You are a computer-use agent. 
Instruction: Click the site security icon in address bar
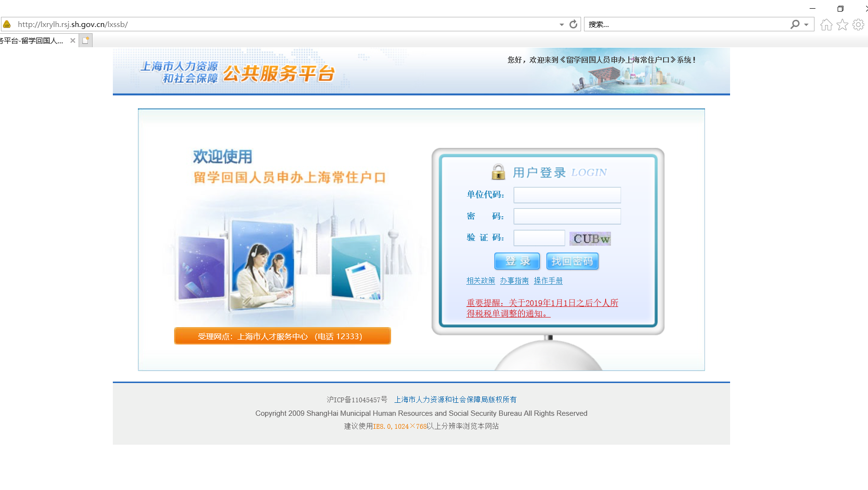click(x=7, y=24)
